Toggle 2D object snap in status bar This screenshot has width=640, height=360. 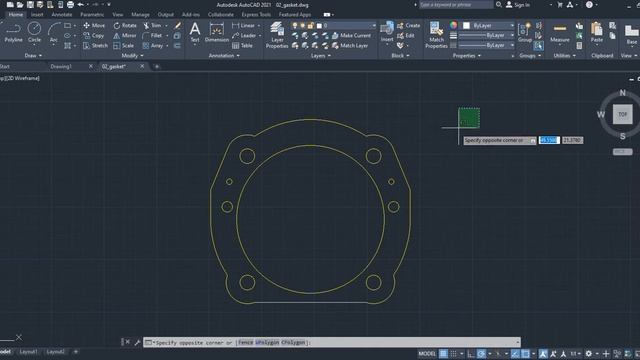[526, 353]
